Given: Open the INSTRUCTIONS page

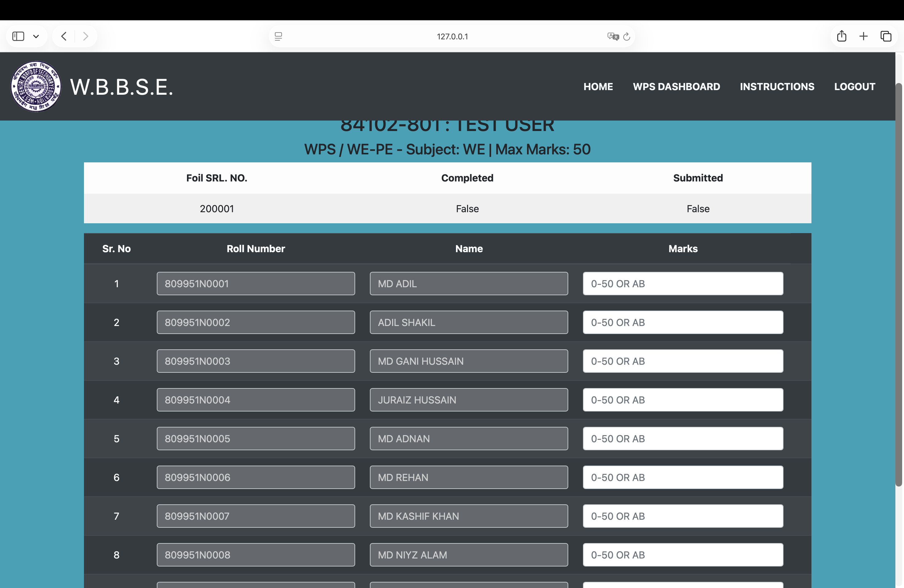Looking at the screenshot, I should click(x=777, y=87).
